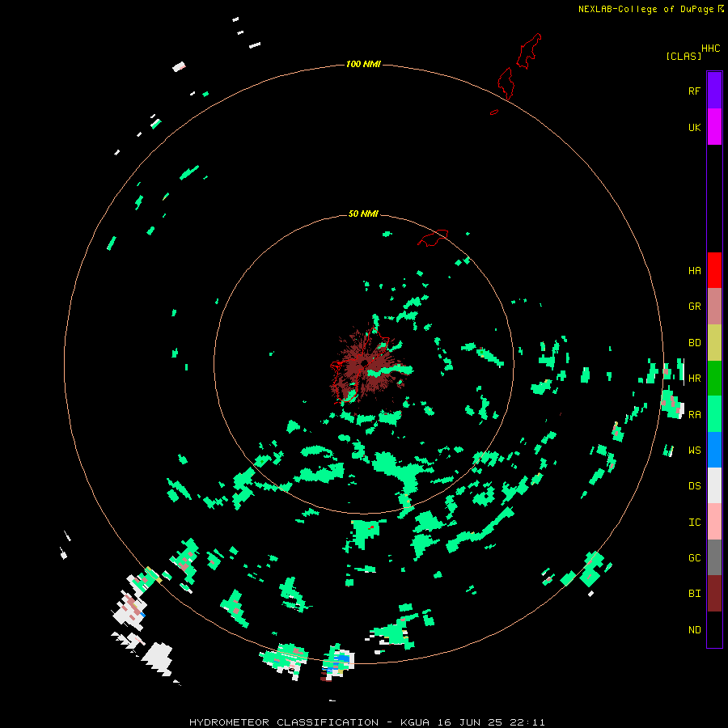Click the WS legend label
The image size is (728, 728).
694,450
